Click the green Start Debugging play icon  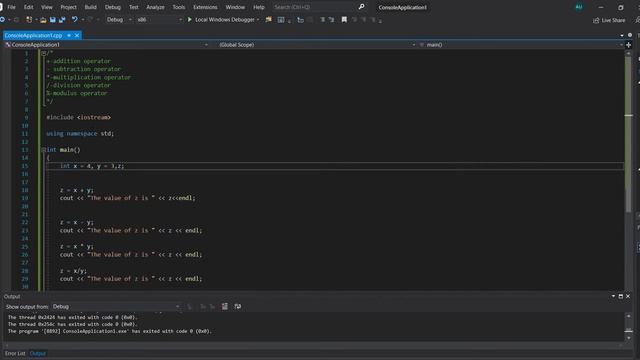[189, 20]
